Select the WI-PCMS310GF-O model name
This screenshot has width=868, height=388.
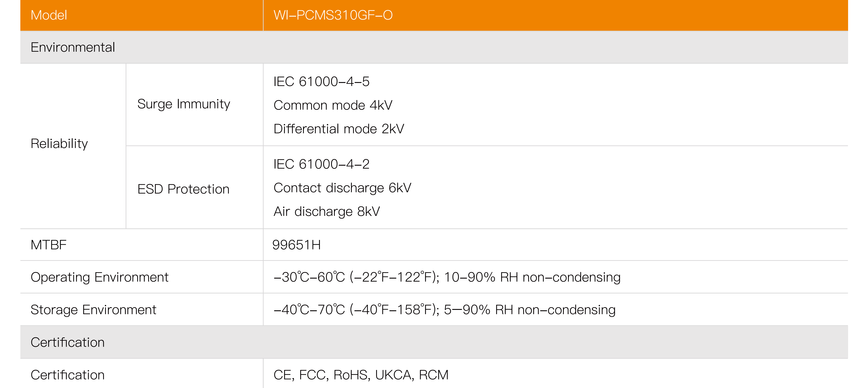click(x=333, y=15)
